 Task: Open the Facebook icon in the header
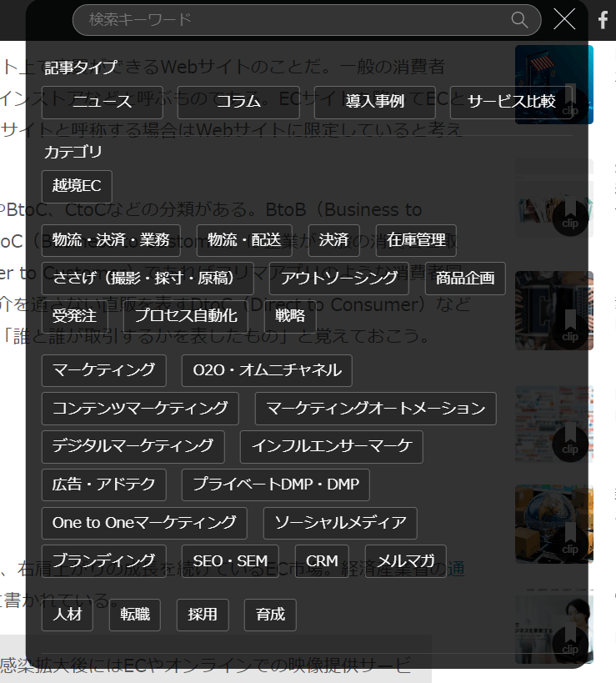pyautogui.click(x=603, y=20)
